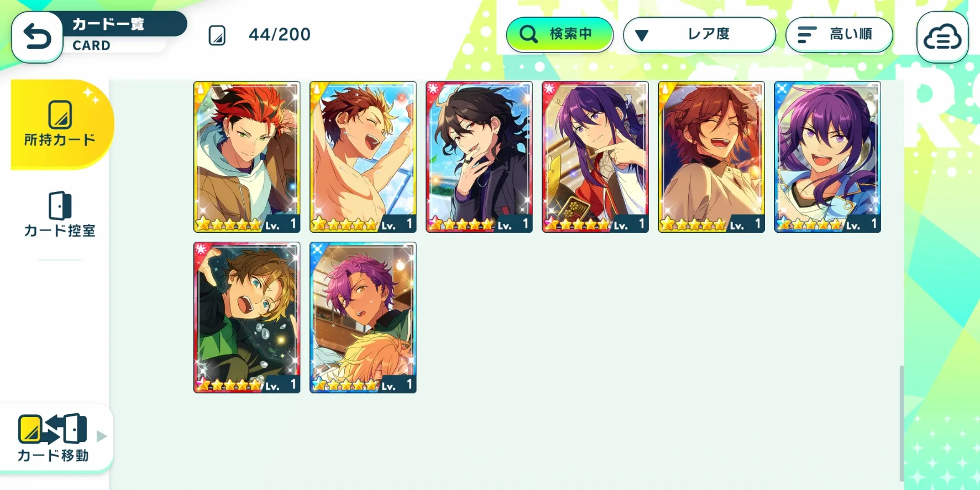Viewport: 980px width, 490px height.
Task: Click the card list vertical scrollbar
Action: click(902, 423)
